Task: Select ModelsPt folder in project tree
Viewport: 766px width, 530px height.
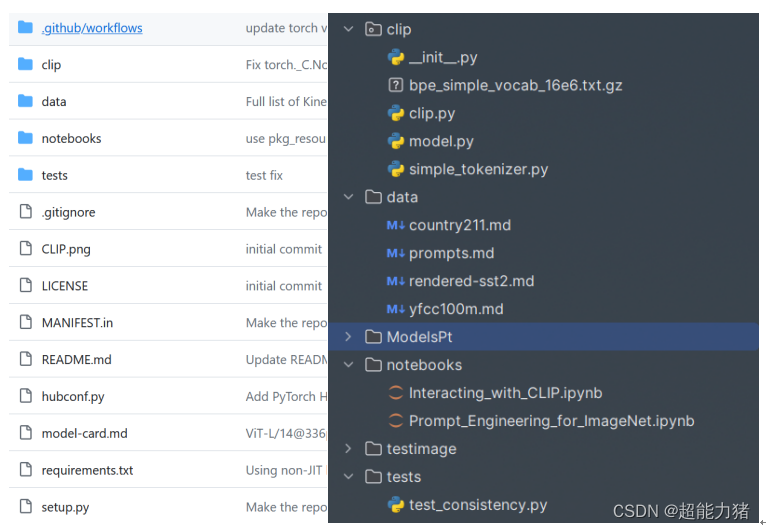Action: click(x=419, y=337)
